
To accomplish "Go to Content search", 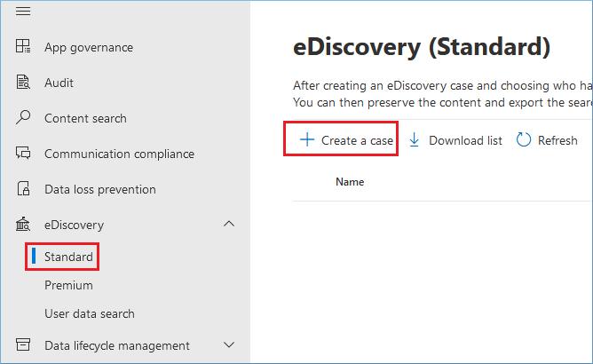I will [85, 118].
